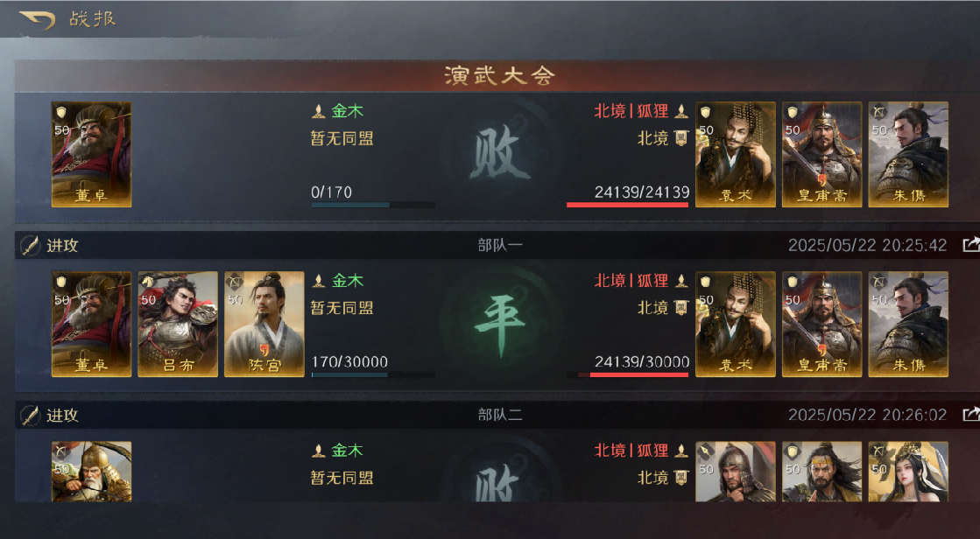Click the player icon beside 北境|狐狸 in the draw report
The image size is (980, 539).
tap(681, 281)
